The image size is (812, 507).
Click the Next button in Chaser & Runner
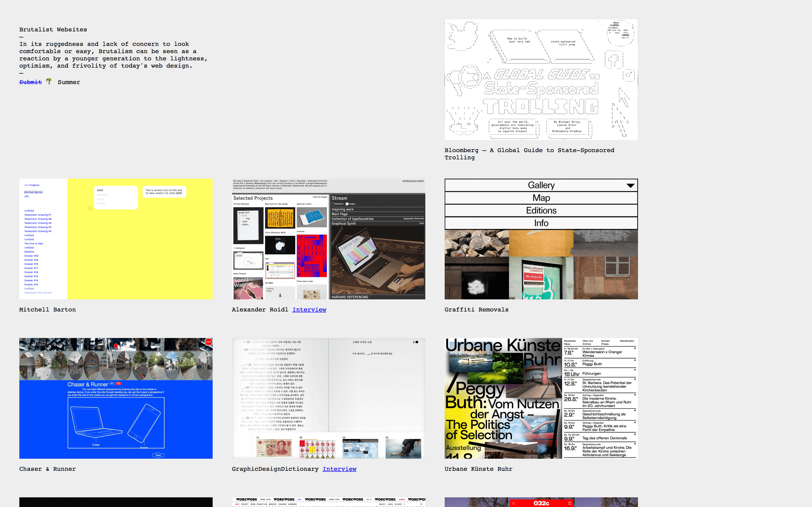[158, 455]
